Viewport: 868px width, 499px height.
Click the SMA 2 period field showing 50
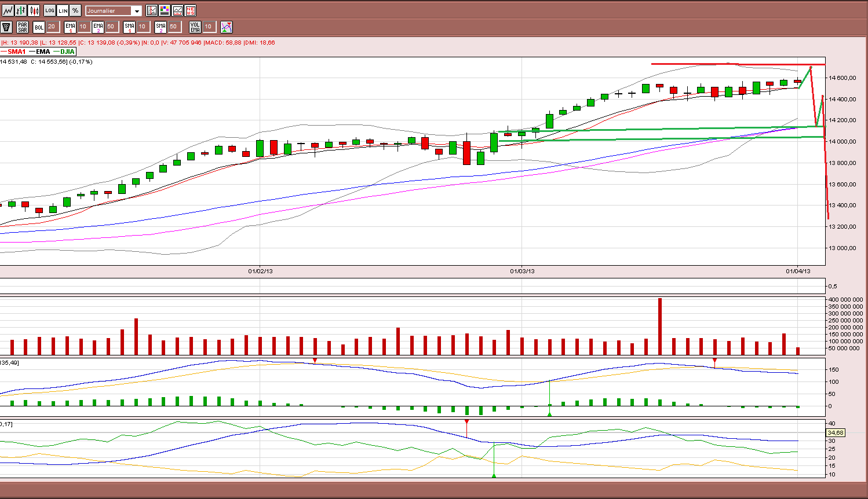pyautogui.click(x=175, y=27)
